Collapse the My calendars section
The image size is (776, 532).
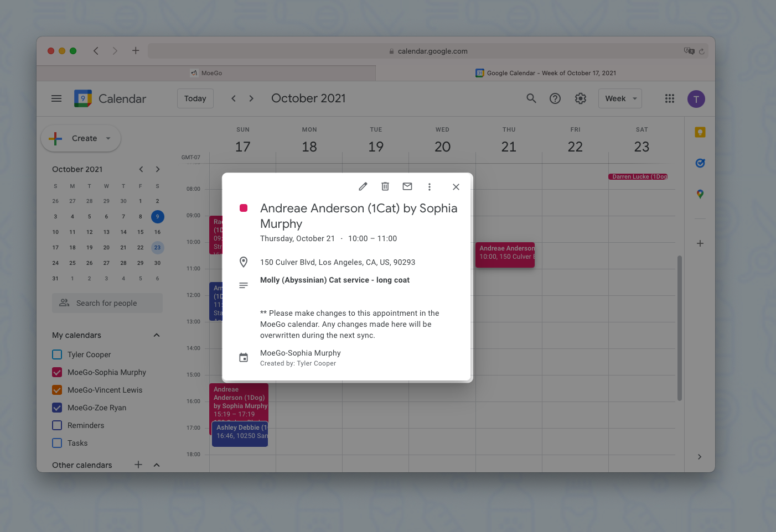[x=157, y=335]
